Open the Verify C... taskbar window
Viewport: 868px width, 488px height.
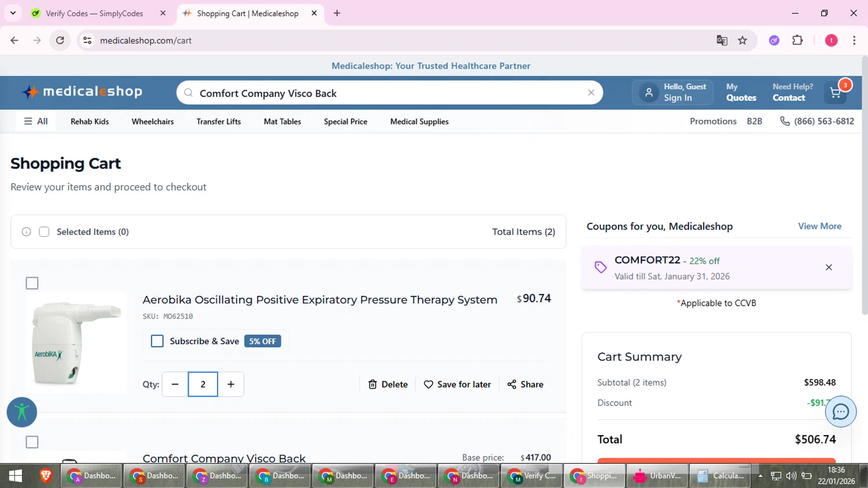[x=531, y=476]
